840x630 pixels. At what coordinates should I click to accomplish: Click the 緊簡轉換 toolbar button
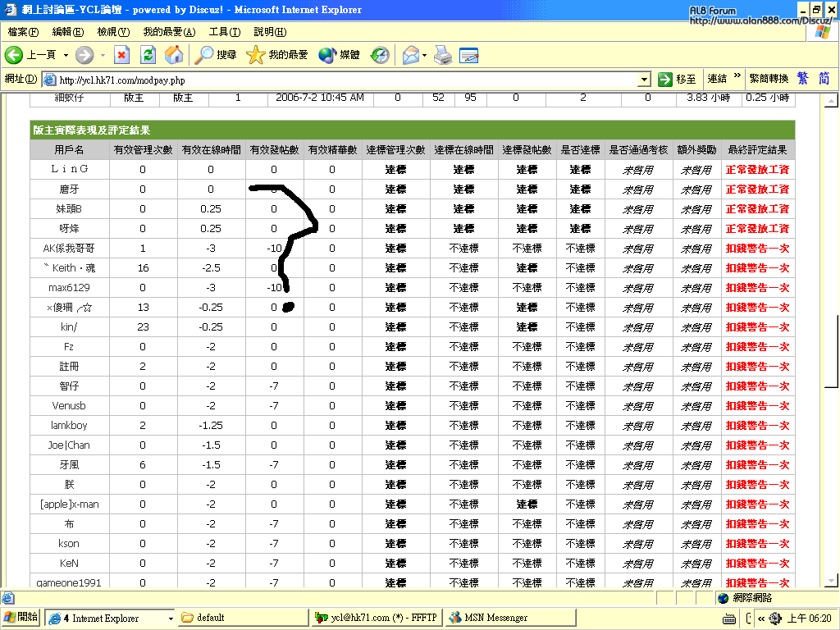tap(769, 79)
